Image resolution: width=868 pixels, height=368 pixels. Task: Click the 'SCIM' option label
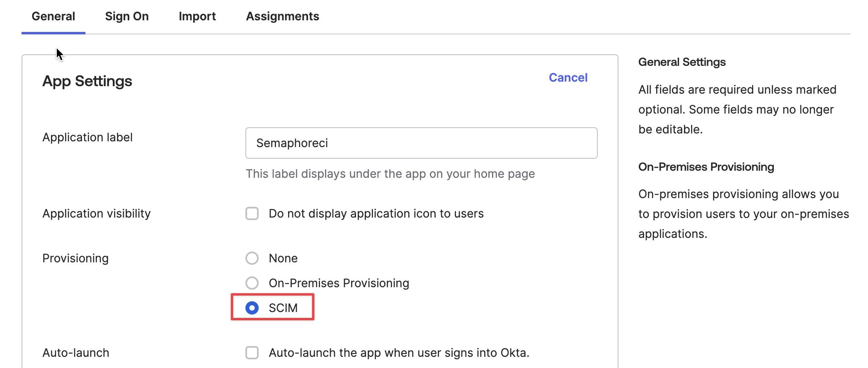click(x=283, y=308)
